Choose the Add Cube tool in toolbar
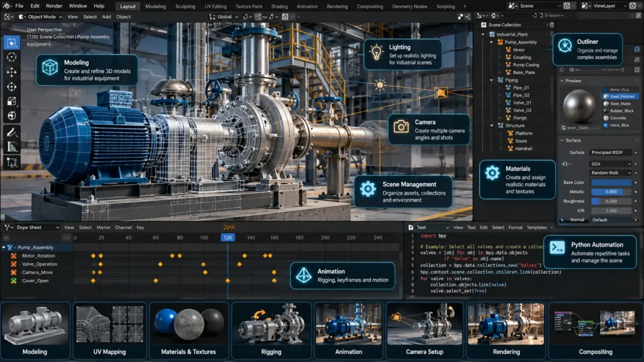The width and height of the screenshot is (644, 362). pyautogui.click(x=11, y=163)
